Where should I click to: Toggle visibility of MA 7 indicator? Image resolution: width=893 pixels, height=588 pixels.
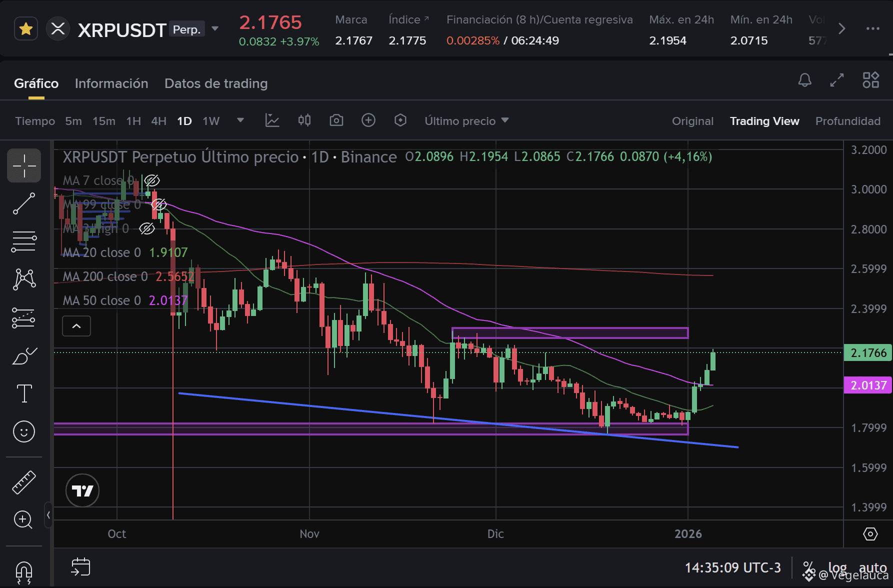coord(152,180)
